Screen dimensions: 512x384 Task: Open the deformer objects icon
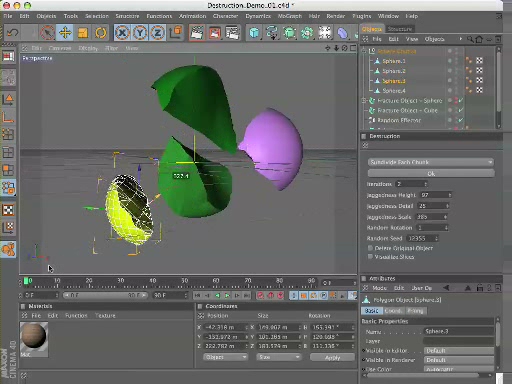(x=342, y=33)
